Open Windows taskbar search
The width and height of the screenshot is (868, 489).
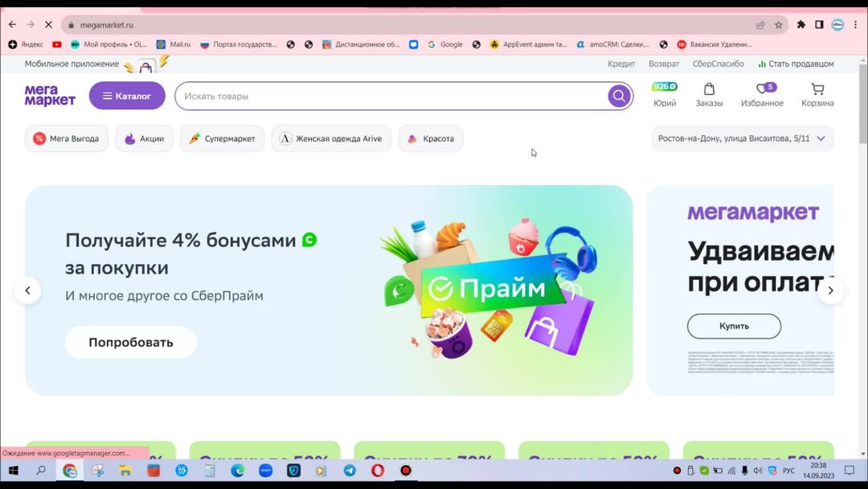[x=41, y=471]
